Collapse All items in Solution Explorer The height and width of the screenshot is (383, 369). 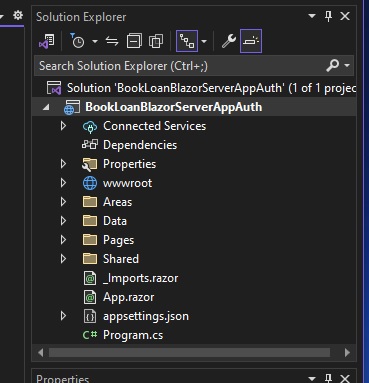[134, 41]
